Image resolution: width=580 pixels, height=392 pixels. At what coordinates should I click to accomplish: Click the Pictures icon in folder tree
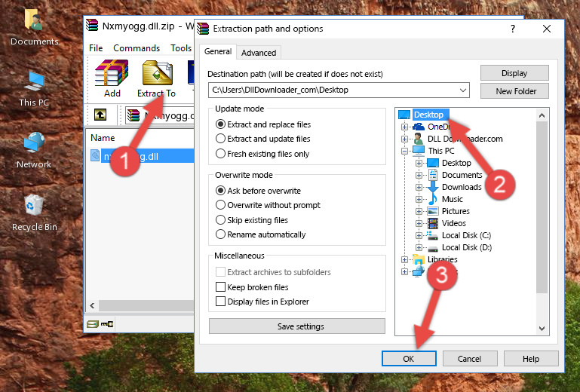coord(433,212)
